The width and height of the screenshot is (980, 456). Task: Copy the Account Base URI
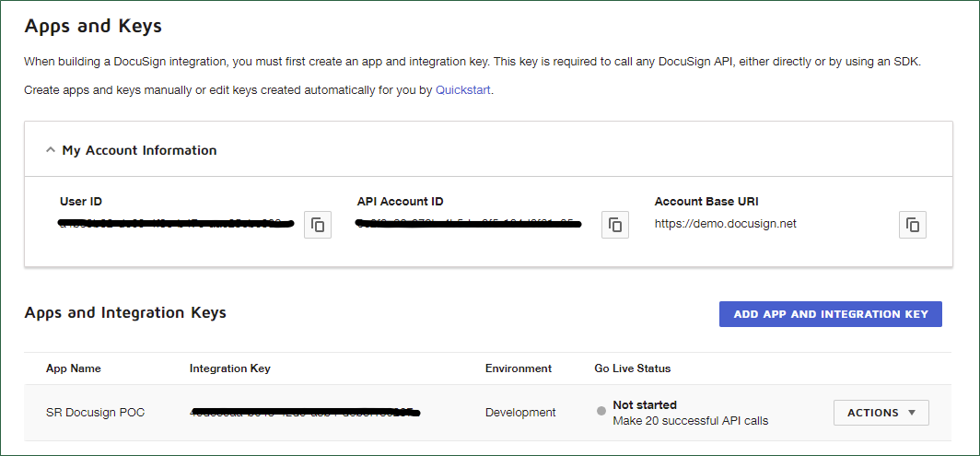point(913,225)
